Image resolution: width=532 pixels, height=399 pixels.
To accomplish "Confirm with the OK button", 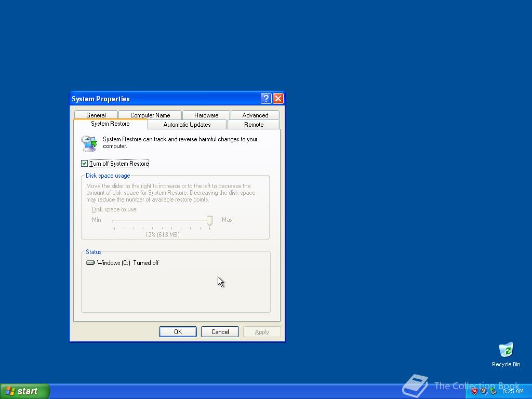I will 178,332.
